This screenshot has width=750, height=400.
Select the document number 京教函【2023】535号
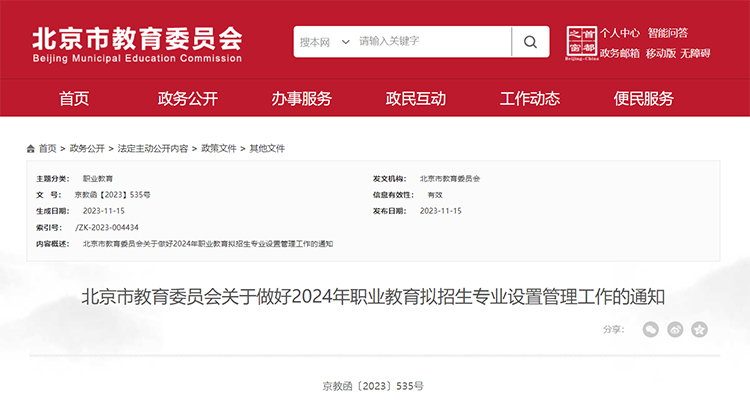[112, 195]
